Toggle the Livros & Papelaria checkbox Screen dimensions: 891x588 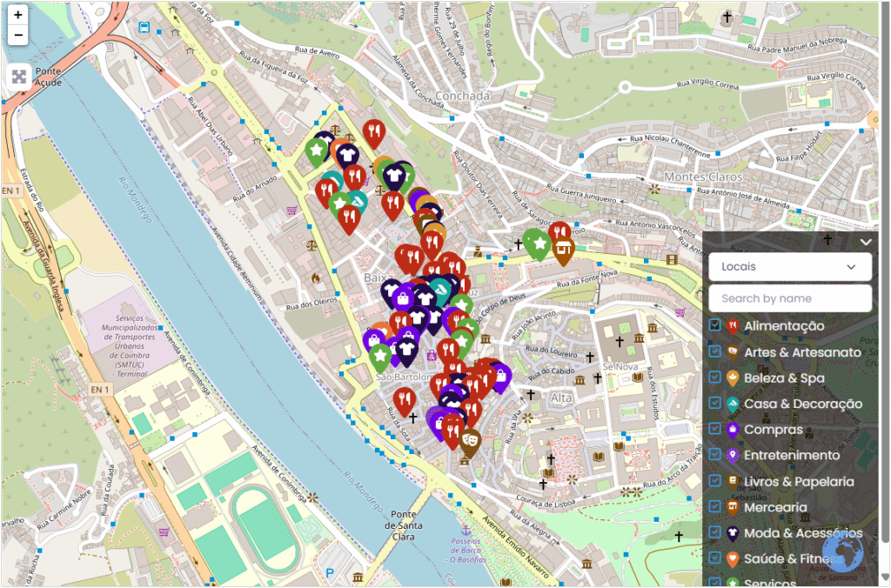coord(715,481)
